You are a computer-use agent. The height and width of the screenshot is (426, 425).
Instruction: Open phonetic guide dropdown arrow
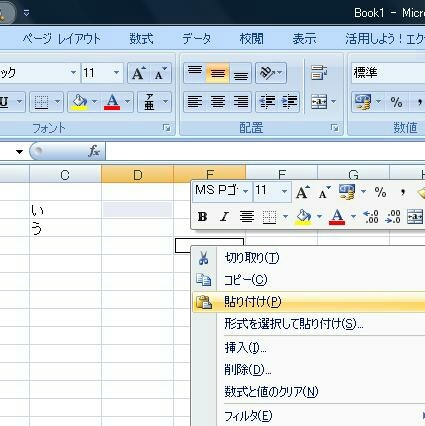166,102
